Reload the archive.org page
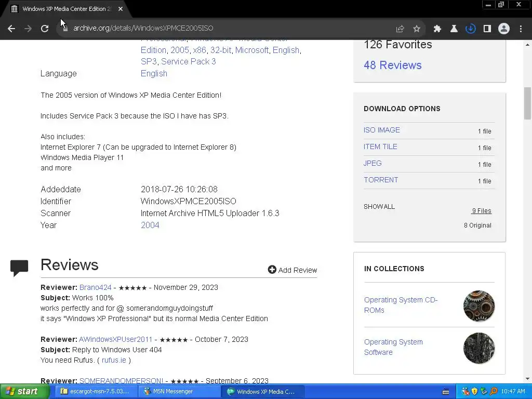The height and width of the screenshot is (399, 532). tap(45, 29)
